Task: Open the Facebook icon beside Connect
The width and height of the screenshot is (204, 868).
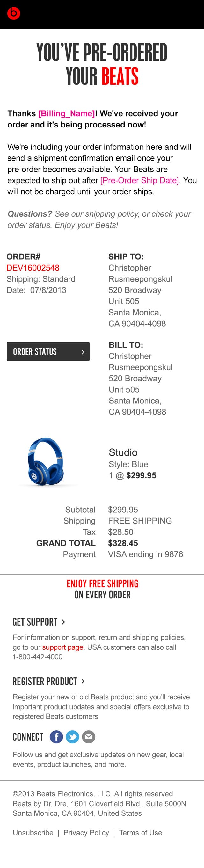Action: coord(56,737)
